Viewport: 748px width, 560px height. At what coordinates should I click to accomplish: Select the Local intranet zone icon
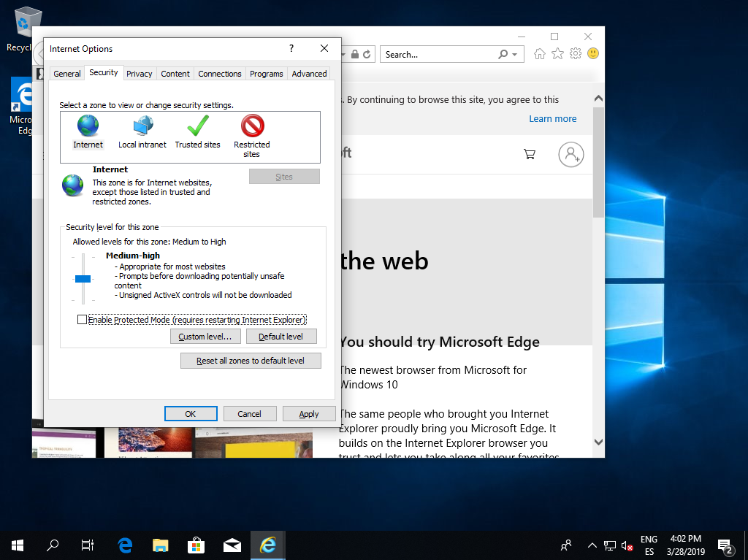click(x=142, y=126)
